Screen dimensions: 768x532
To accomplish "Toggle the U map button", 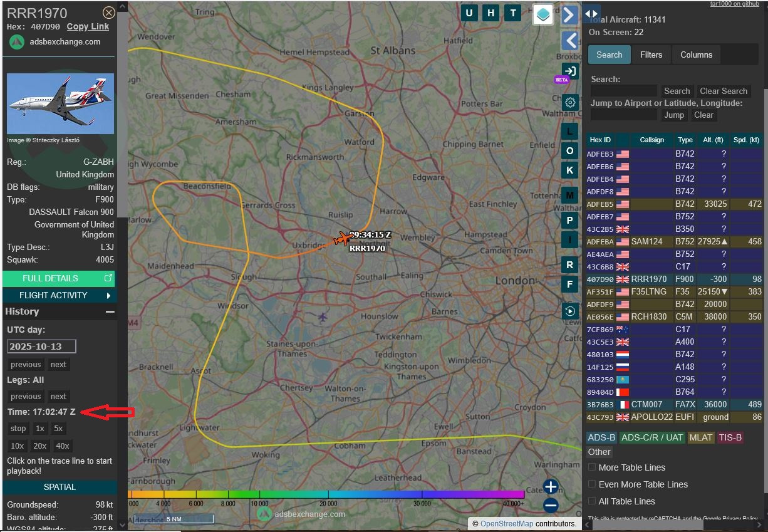I will (470, 13).
